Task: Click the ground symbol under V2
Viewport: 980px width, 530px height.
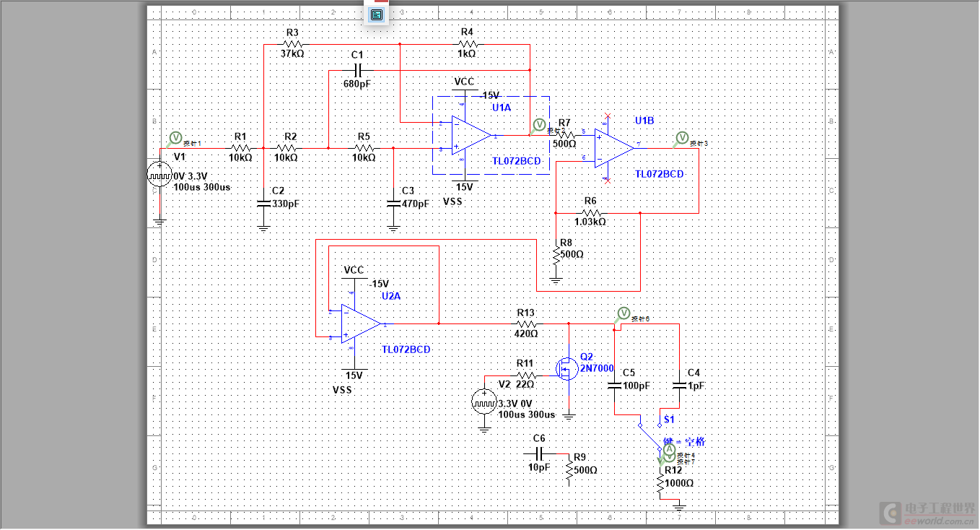Action: [x=484, y=428]
